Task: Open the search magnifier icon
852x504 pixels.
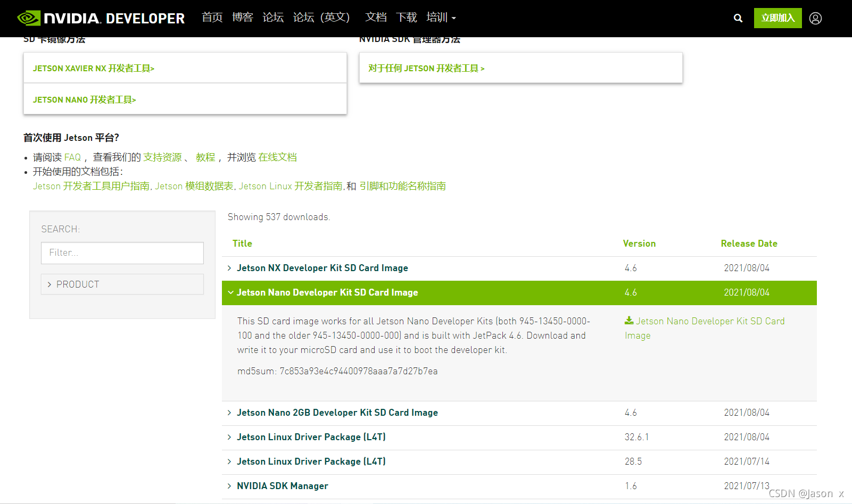Action: (x=738, y=18)
